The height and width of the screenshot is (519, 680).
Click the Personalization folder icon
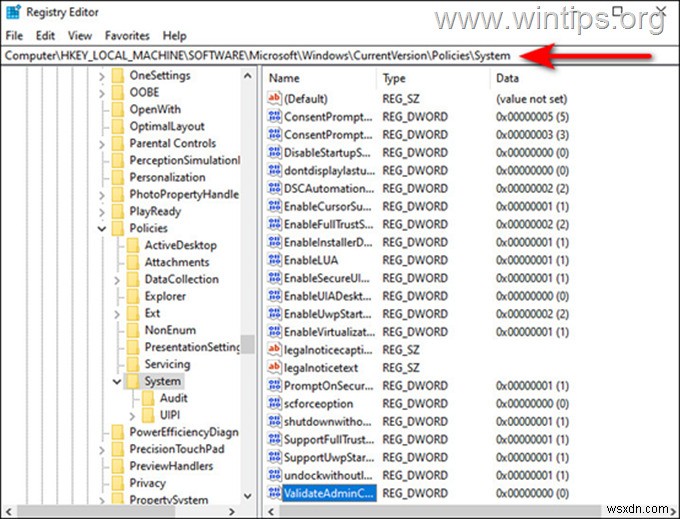click(x=118, y=177)
